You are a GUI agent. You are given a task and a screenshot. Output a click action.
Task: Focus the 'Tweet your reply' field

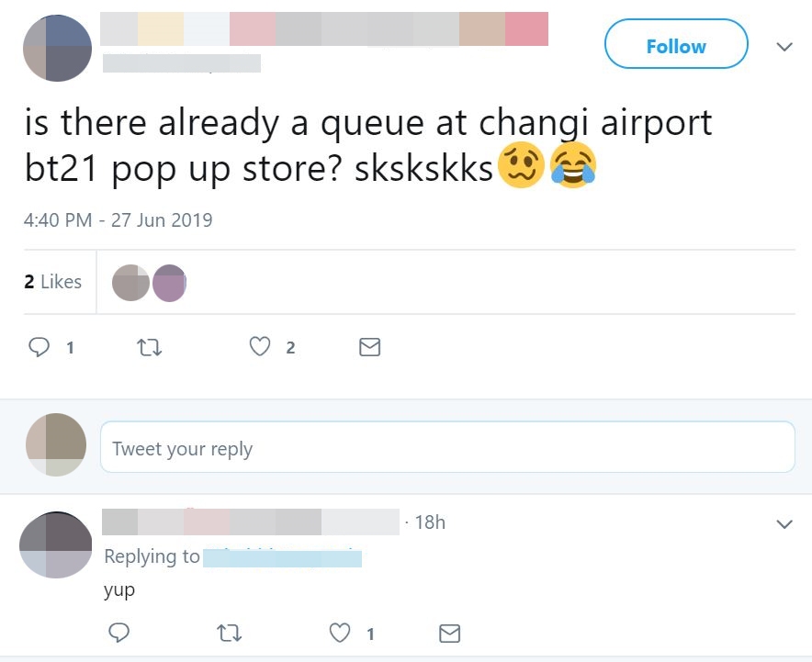pos(446,448)
